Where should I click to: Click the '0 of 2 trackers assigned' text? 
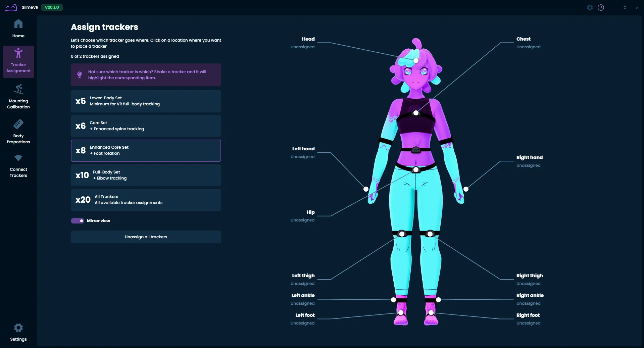pos(95,56)
